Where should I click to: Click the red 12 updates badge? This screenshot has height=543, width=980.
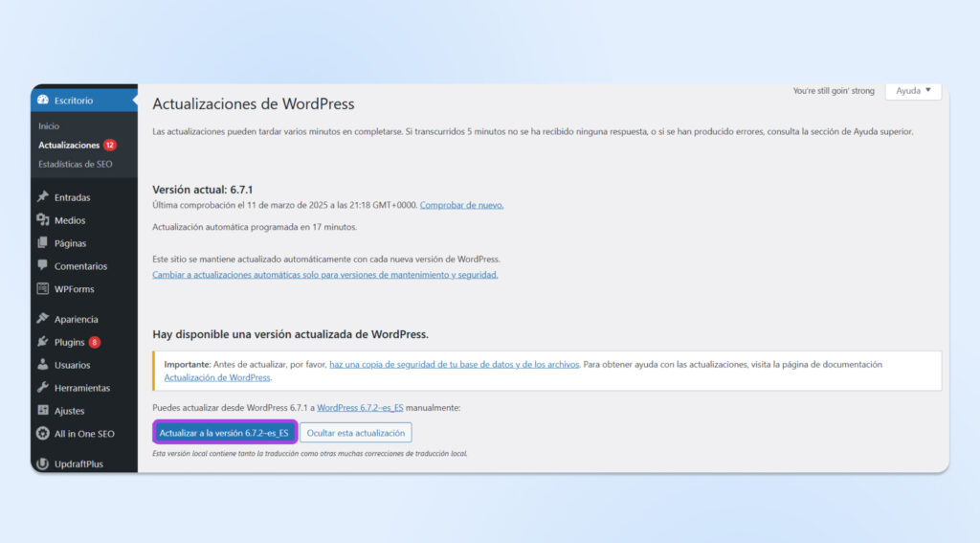(x=110, y=145)
